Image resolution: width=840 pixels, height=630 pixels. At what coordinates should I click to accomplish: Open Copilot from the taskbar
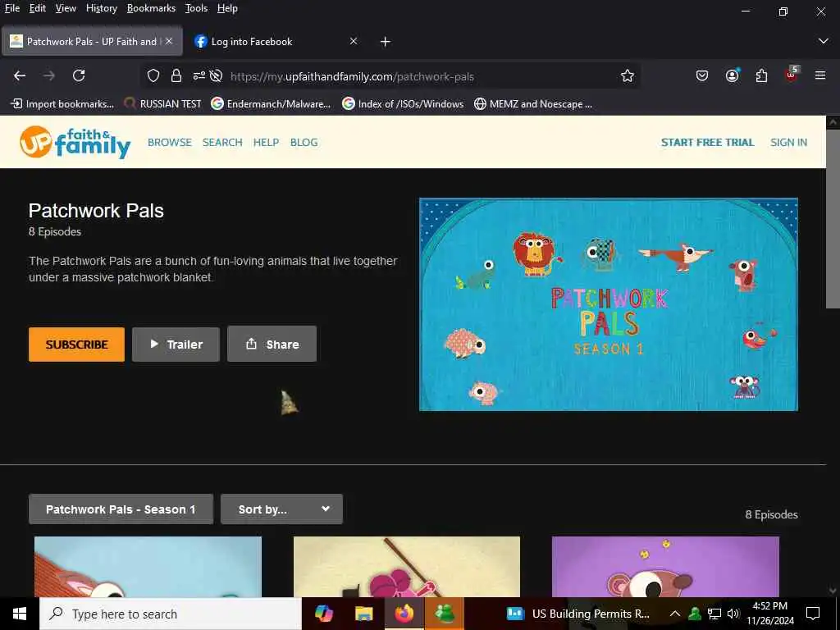point(323,614)
